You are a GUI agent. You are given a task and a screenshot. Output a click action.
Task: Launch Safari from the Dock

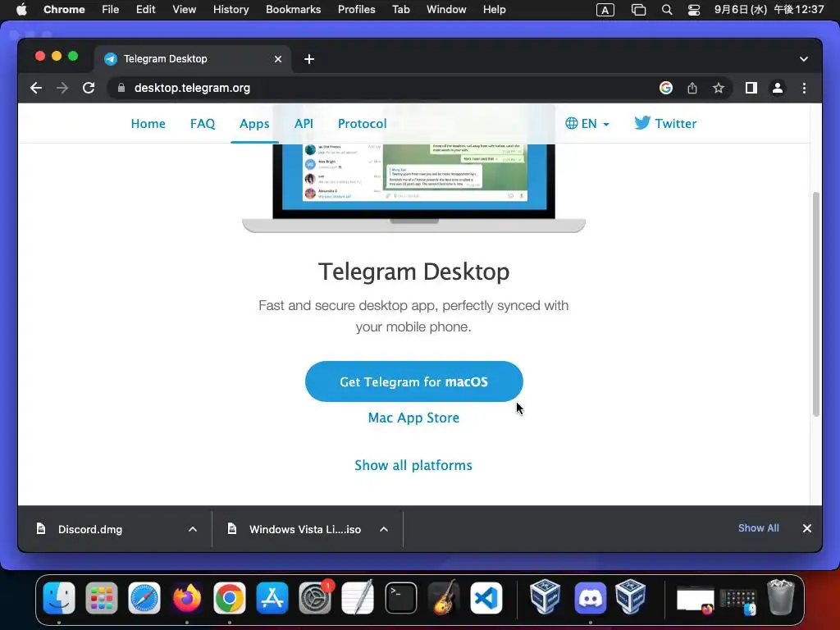point(144,598)
